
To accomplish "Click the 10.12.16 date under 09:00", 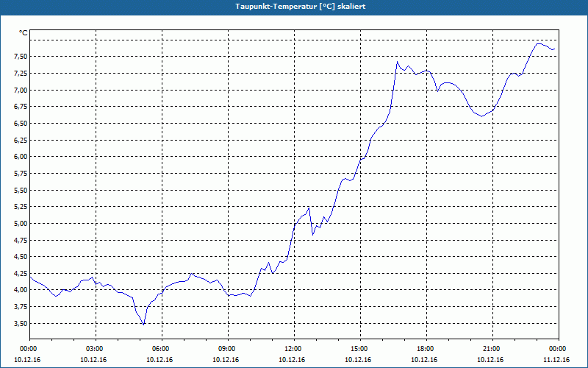I will pyautogui.click(x=226, y=360).
